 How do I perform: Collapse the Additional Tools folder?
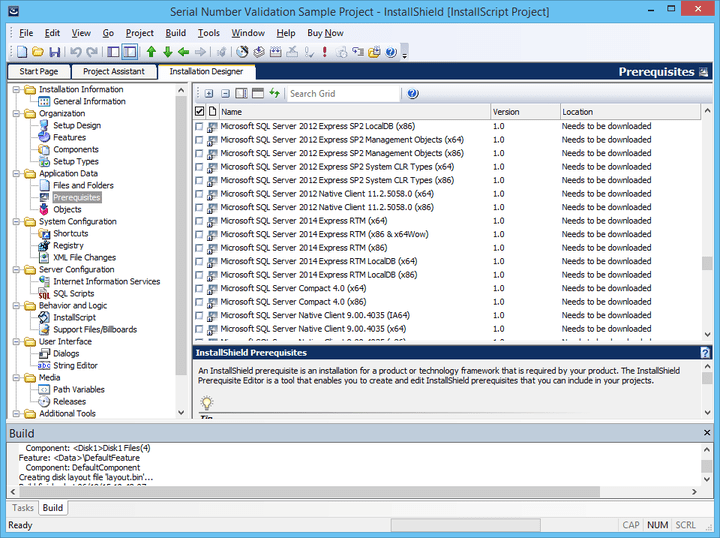17,414
